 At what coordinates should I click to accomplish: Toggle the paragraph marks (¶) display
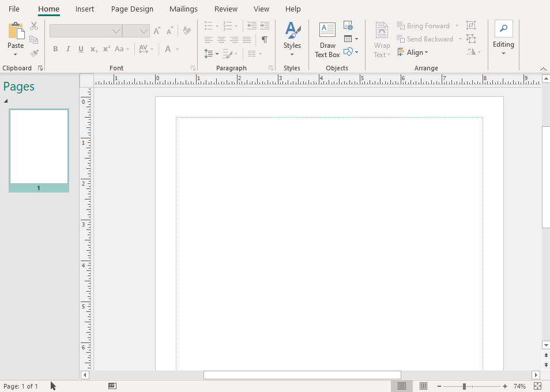tap(264, 40)
